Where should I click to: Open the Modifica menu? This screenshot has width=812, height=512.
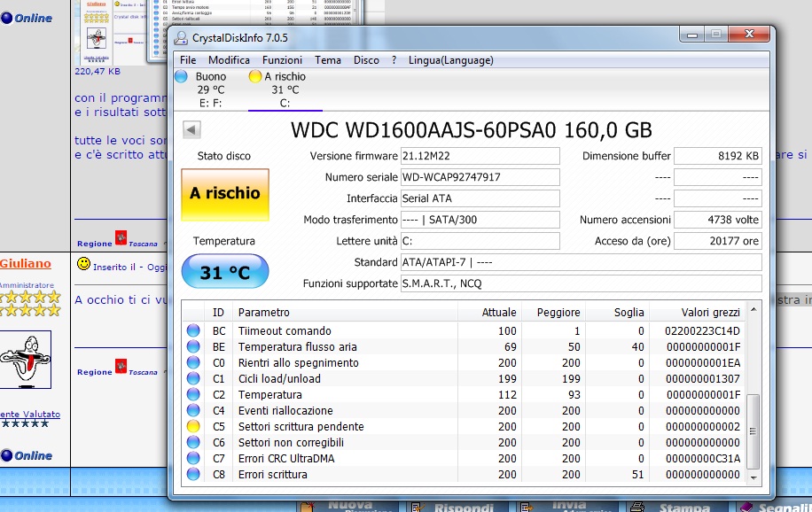tap(229, 60)
